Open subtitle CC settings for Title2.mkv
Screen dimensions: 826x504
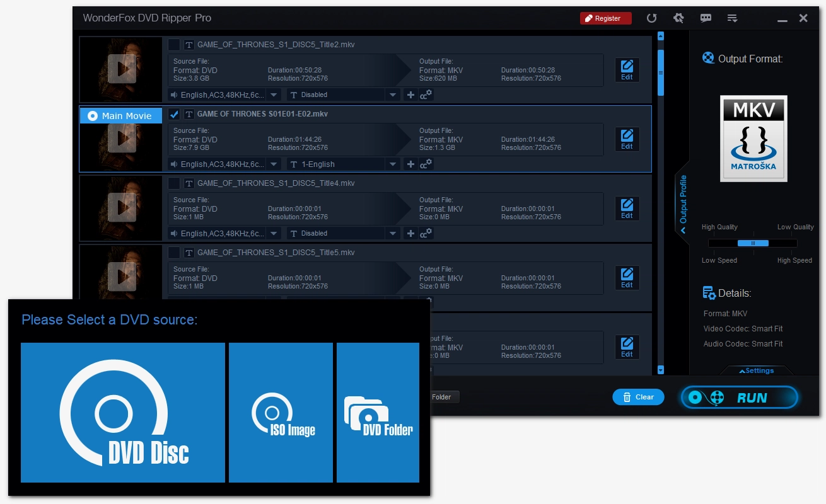[426, 94]
